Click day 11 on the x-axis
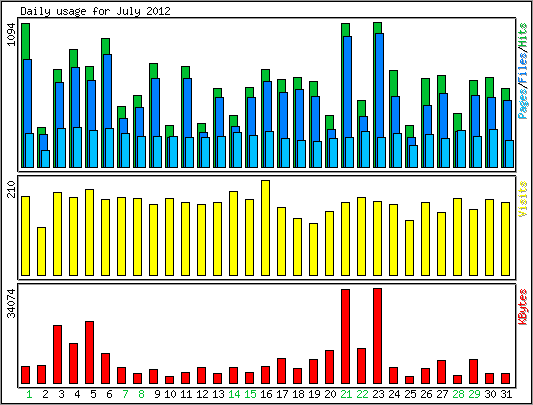Screen dimensions: 533x405 point(186,394)
